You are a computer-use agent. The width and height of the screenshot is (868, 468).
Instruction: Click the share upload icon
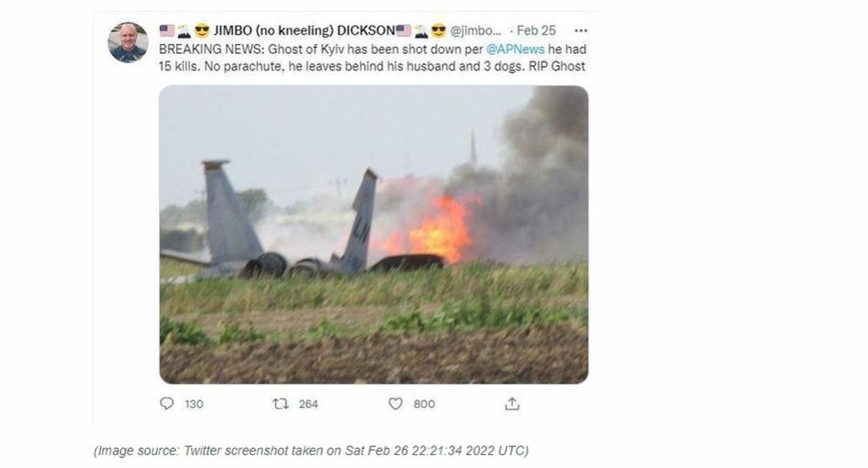click(512, 404)
